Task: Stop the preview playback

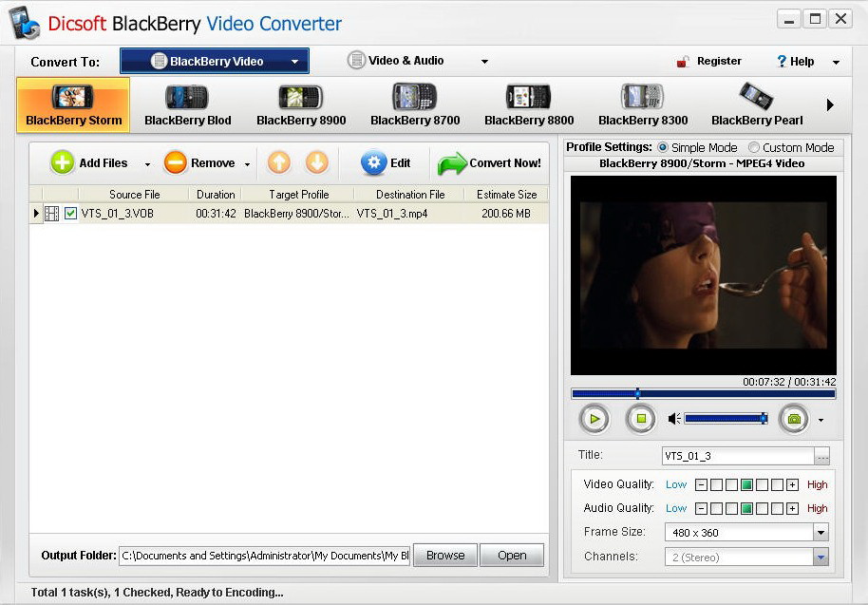Action: coord(641,419)
